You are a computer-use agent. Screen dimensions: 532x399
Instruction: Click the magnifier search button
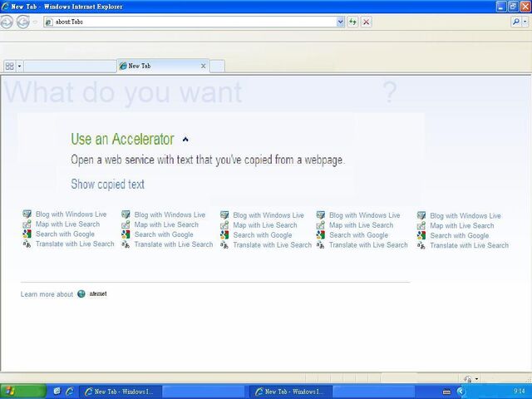[x=516, y=22]
